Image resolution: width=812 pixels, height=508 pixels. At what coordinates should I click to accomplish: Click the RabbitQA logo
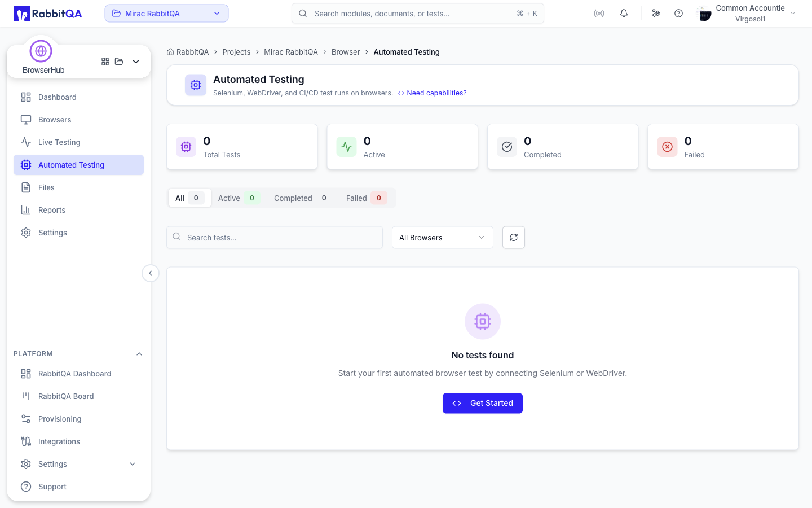(x=48, y=14)
